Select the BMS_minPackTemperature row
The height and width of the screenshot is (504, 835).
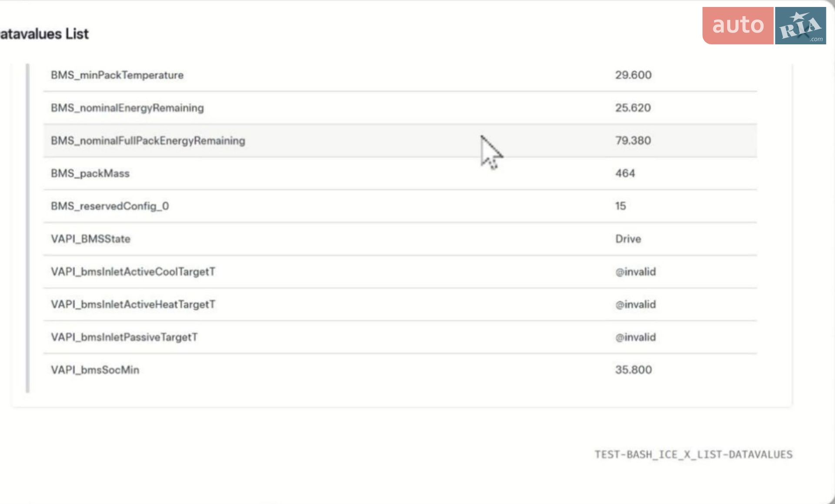coord(400,75)
